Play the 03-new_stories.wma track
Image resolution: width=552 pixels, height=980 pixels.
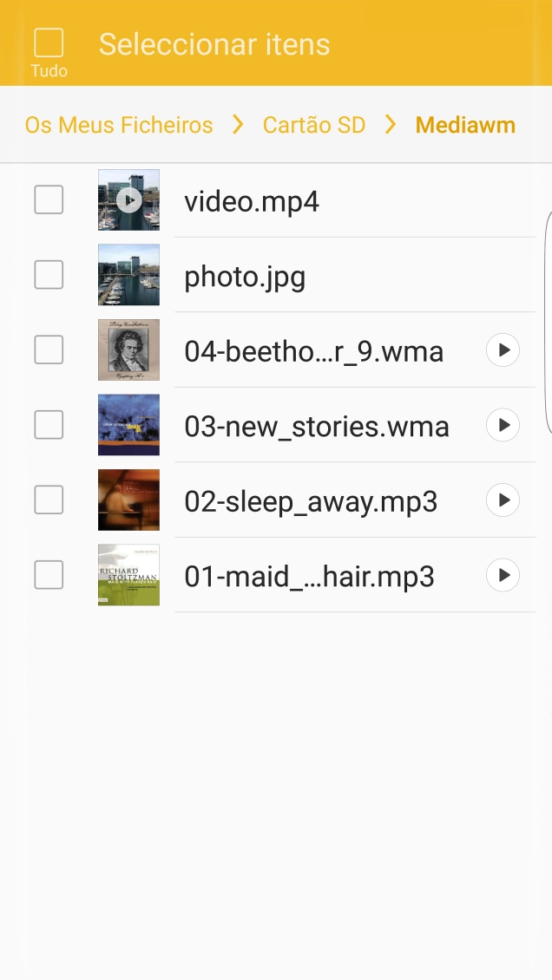pyautogui.click(x=503, y=425)
